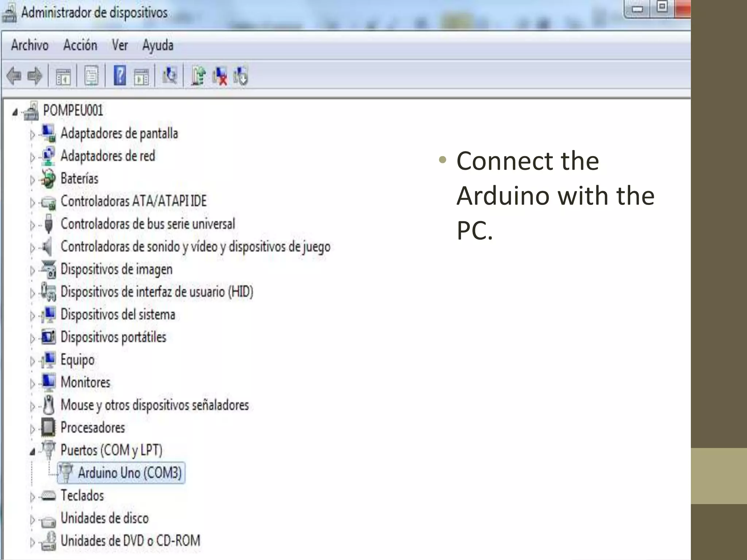Click the HID interface devices icon
The image size is (747, 560).
tap(49, 292)
